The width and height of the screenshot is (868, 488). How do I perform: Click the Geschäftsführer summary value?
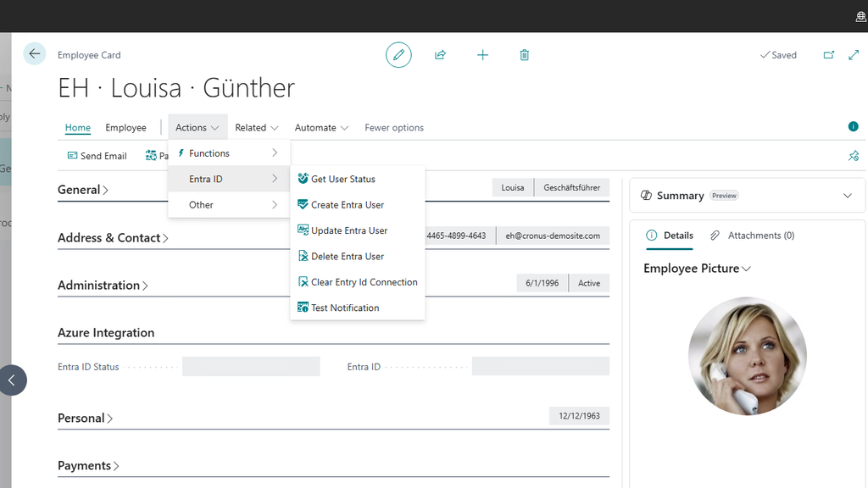click(x=572, y=187)
